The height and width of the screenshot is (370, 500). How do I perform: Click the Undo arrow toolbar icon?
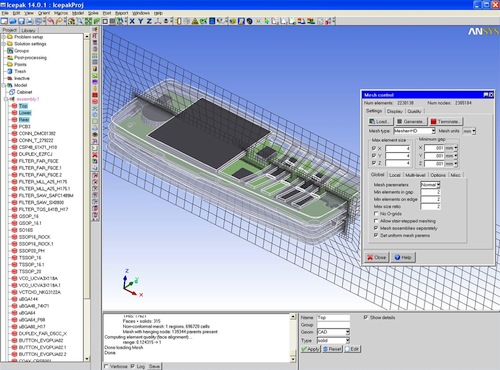pyautogui.click(x=51, y=21)
